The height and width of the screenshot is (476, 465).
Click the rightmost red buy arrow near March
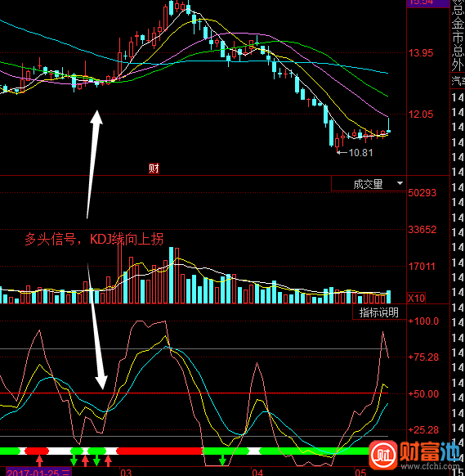pyautogui.click(x=108, y=460)
